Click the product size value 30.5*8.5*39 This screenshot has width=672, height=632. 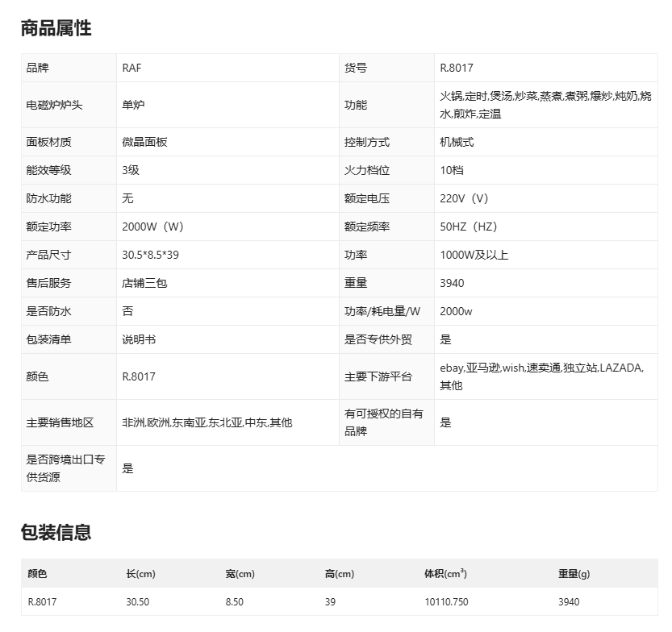[150, 255]
